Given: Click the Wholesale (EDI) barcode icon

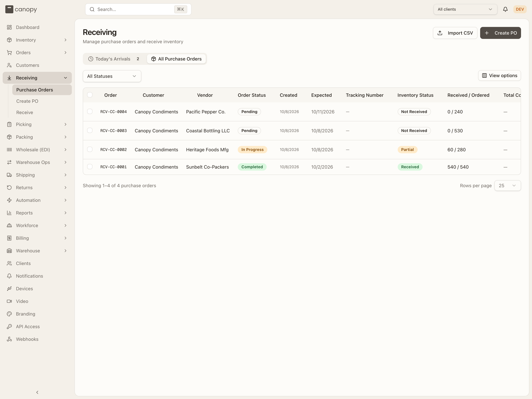Looking at the screenshot, I should pos(9,150).
